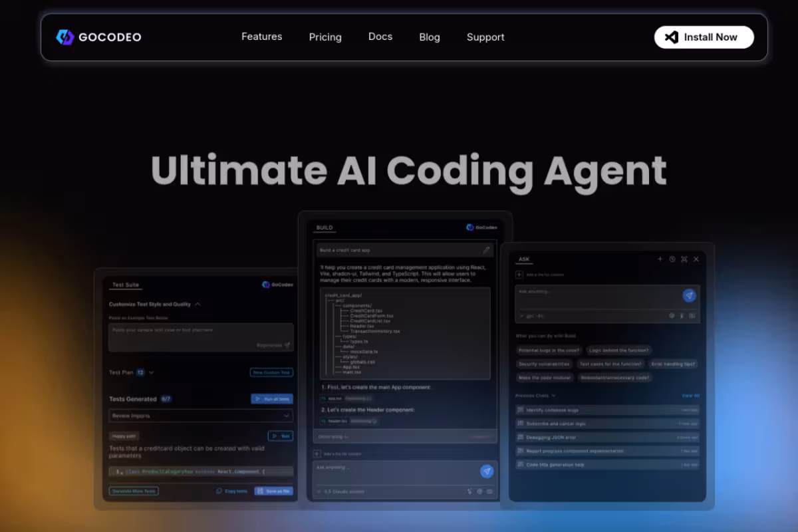Click the @ mention icon in Build panel
This screenshot has width=798, height=532.
479,491
